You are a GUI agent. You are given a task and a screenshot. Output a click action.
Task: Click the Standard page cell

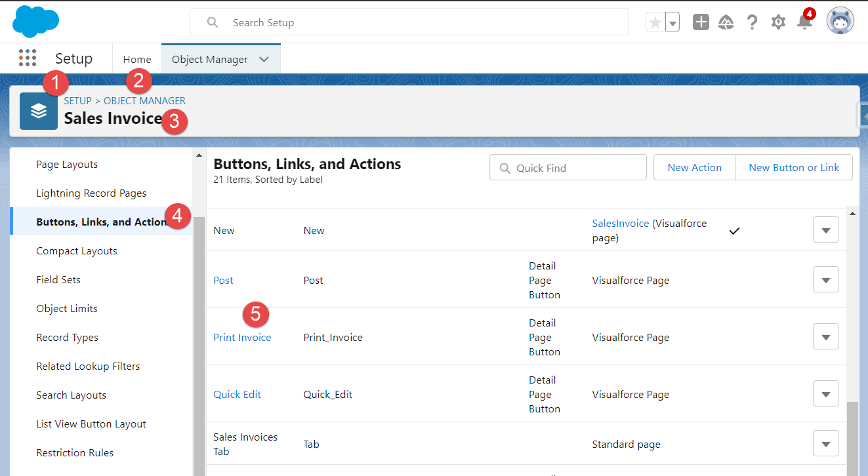626,445
